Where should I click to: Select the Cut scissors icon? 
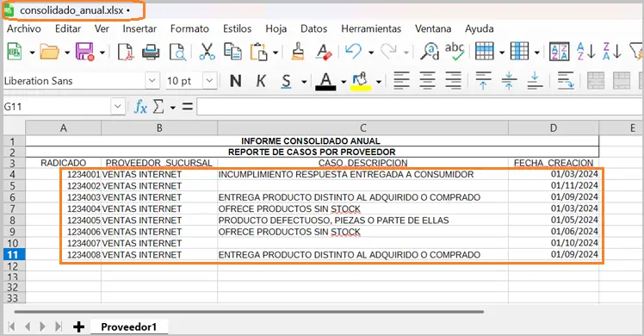point(207,52)
